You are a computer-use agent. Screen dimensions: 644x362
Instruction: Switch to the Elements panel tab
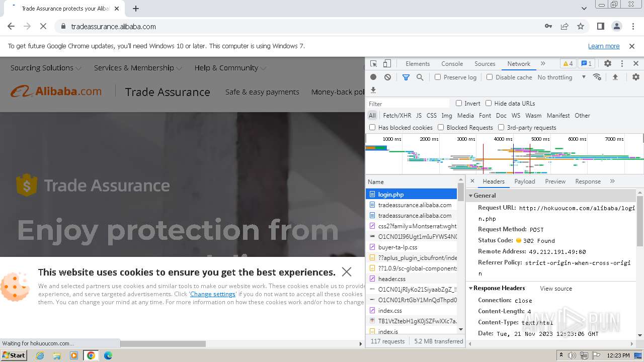pyautogui.click(x=418, y=64)
